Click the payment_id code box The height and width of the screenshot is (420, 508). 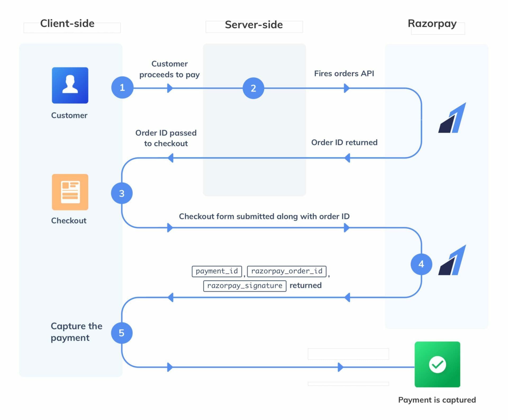pyautogui.click(x=217, y=271)
